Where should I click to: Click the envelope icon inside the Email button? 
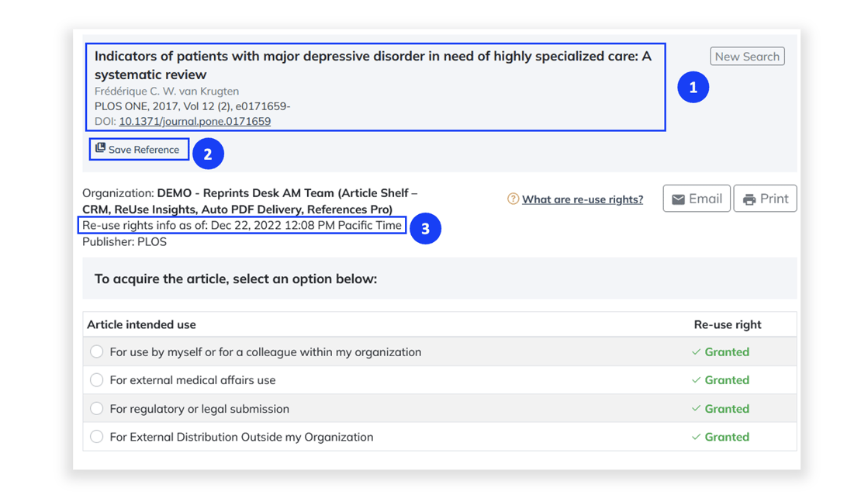(x=678, y=198)
